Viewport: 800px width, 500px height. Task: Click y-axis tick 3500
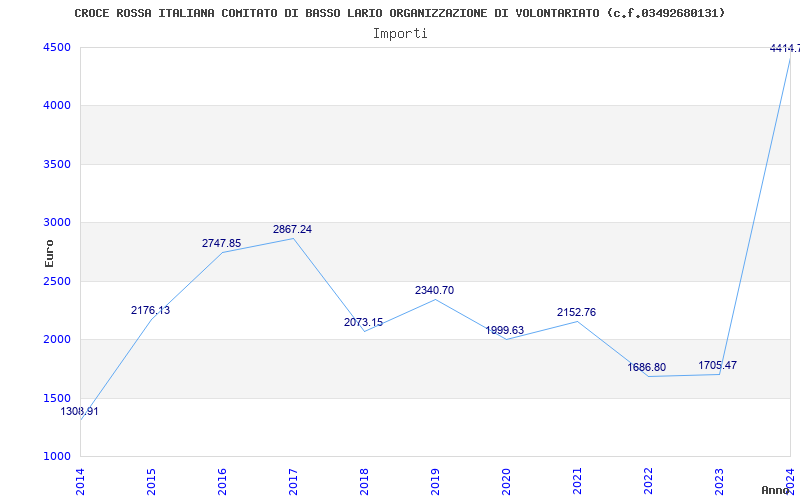click(x=56, y=164)
